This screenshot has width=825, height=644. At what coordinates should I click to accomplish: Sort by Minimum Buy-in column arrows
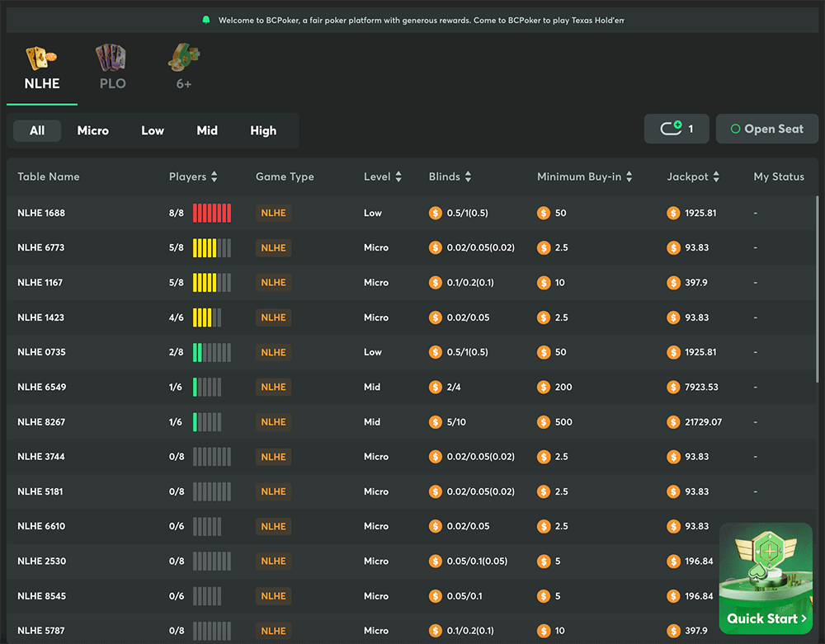[629, 176]
